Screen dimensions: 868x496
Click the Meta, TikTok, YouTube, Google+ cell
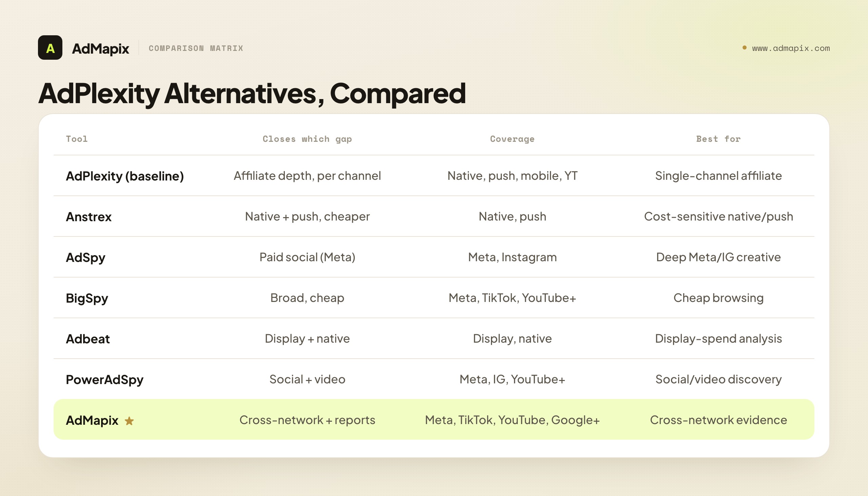[x=512, y=420]
